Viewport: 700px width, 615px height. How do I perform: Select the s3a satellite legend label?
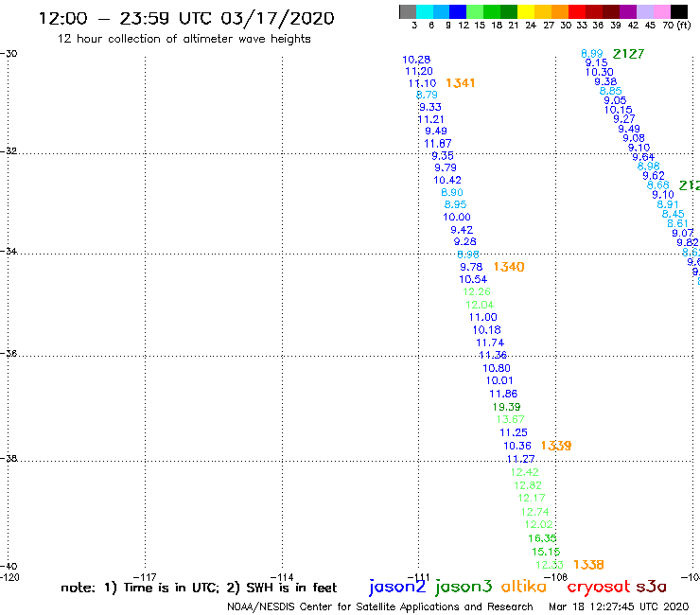[x=651, y=587]
